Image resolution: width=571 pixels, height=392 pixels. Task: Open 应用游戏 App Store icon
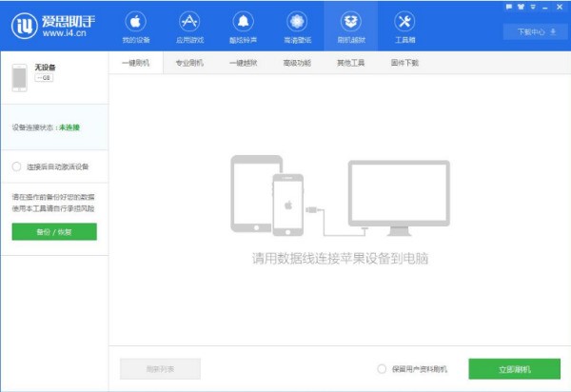pyautogui.click(x=189, y=27)
